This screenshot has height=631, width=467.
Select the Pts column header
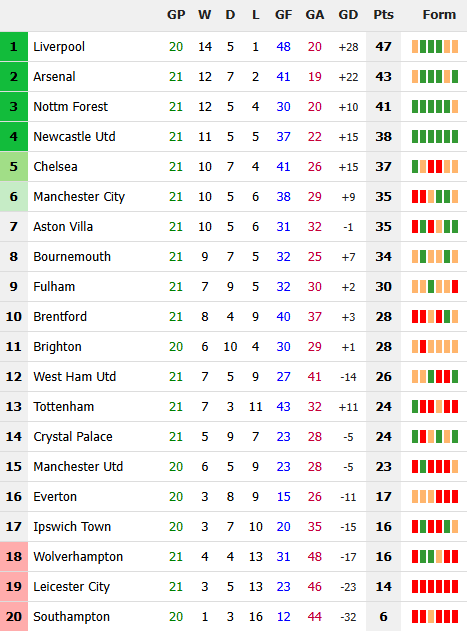pyautogui.click(x=383, y=15)
